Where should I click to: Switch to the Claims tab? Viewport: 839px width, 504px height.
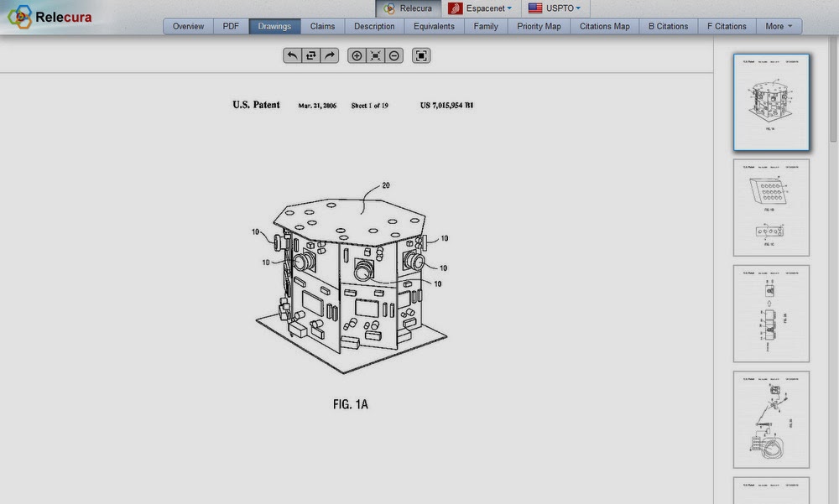point(323,26)
